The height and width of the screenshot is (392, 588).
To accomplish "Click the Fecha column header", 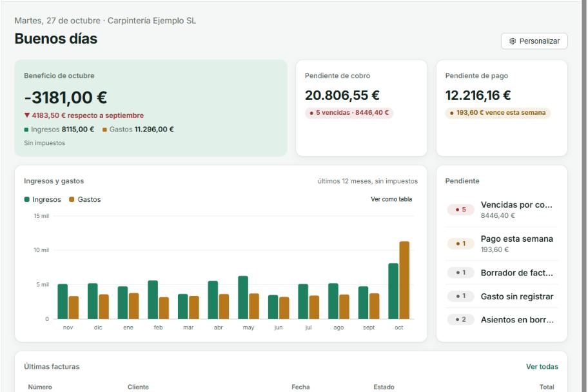I will pyautogui.click(x=300, y=387).
